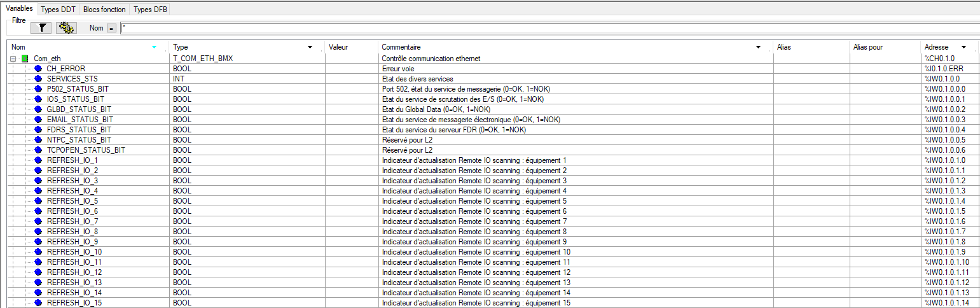Switch to the Types DDT tab
980x308 pixels.
(x=58, y=10)
